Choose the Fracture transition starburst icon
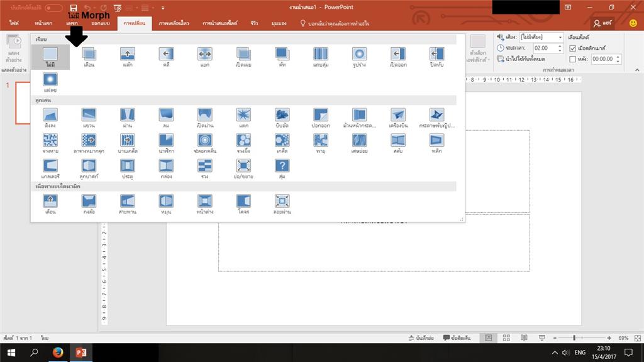The width and height of the screenshot is (644, 362). tap(243, 118)
